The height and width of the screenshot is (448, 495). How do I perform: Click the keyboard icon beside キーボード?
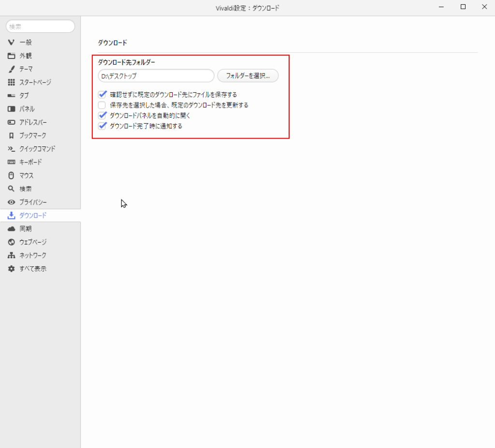pos(12,162)
